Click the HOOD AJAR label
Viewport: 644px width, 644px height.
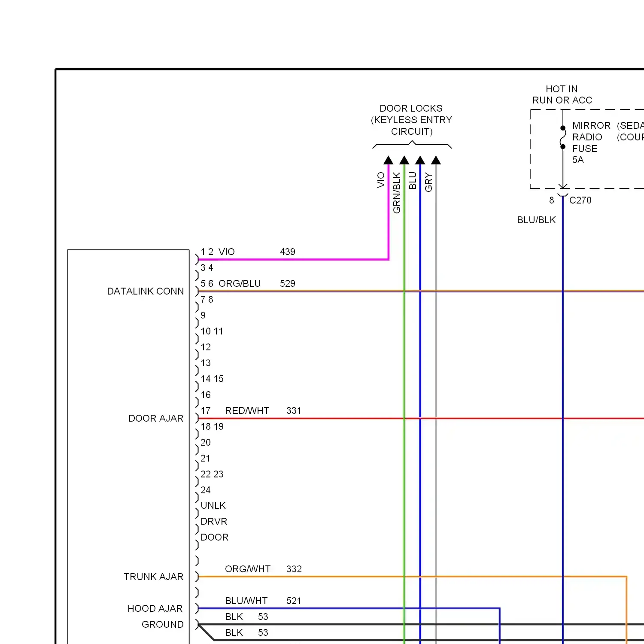(155, 608)
